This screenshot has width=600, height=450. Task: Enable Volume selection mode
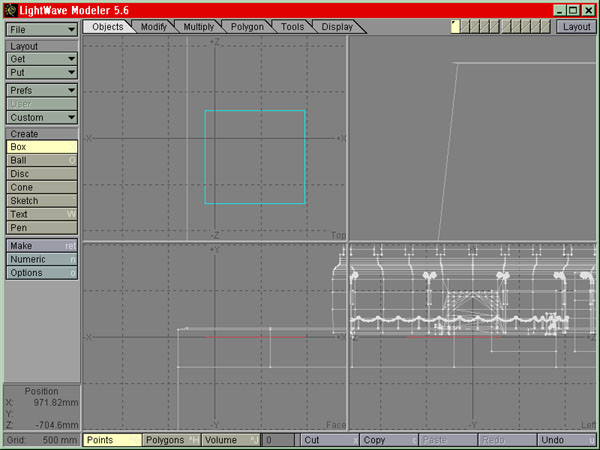point(230,440)
